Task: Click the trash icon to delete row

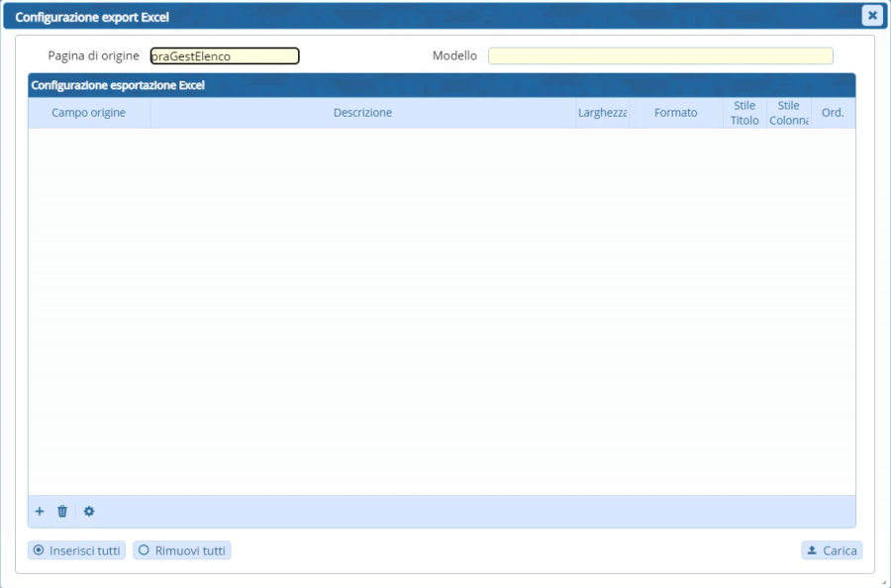Action: coord(62,512)
